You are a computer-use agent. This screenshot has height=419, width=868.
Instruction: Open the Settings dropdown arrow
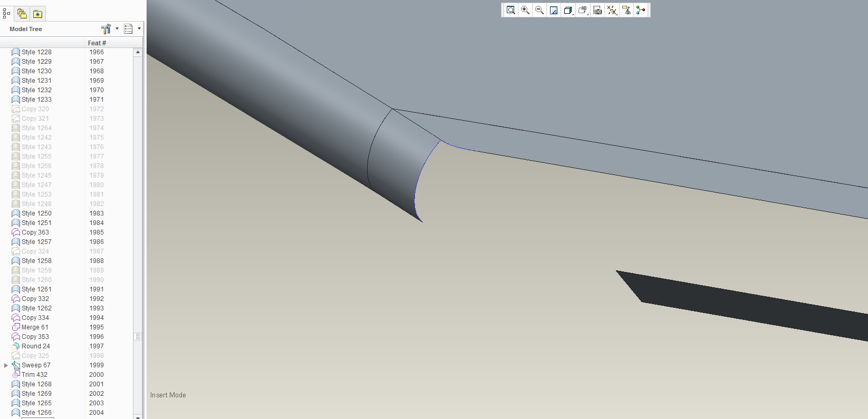[x=117, y=28]
